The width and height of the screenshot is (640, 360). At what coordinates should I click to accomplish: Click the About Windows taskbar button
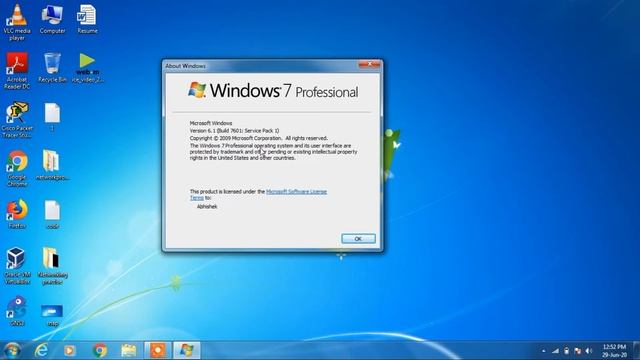pos(187,350)
